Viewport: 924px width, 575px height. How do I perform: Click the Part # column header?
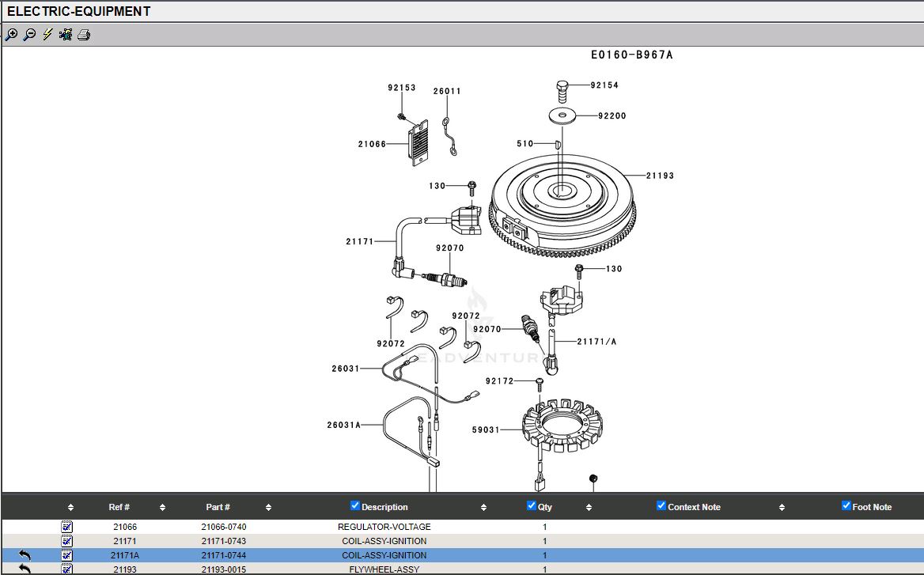click(x=218, y=508)
